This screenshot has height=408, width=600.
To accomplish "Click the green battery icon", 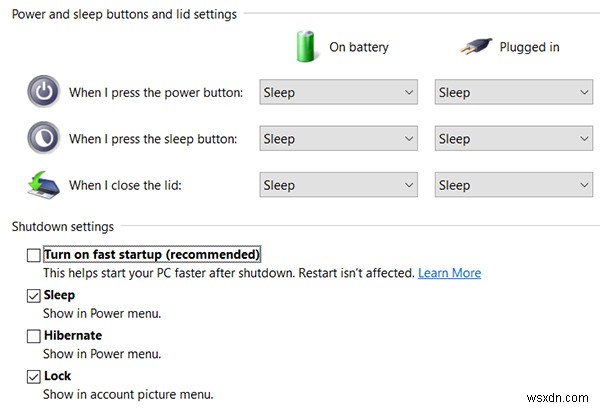I will (x=305, y=46).
